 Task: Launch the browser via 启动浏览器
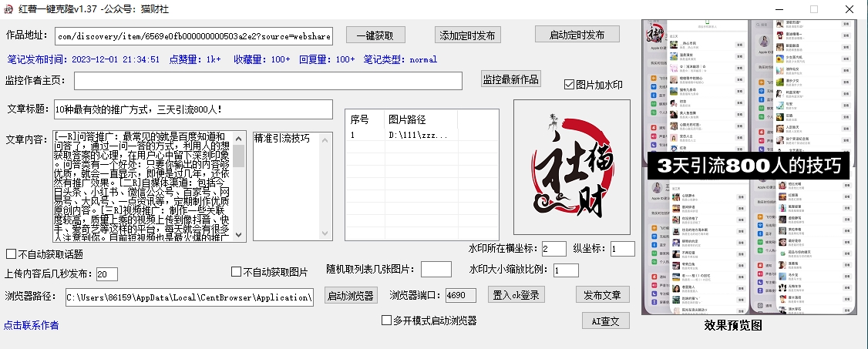pos(350,296)
